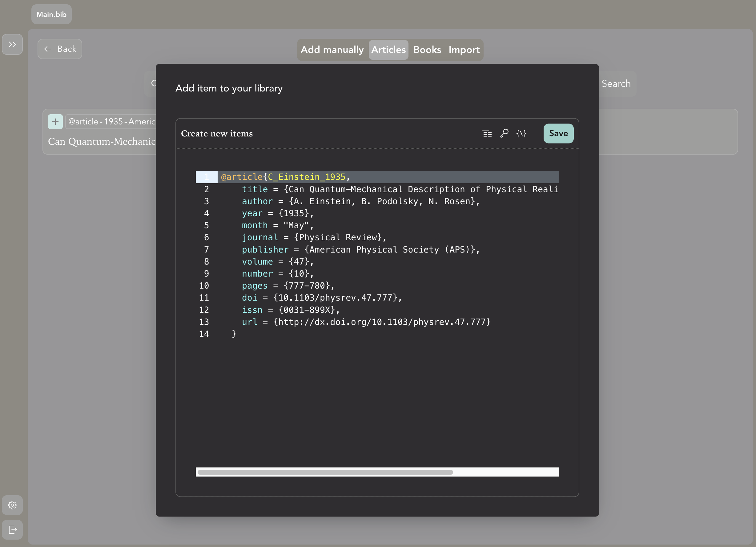756x547 pixels.
Task: Click the format/align lines icon
Action: (x=487, y=133)
